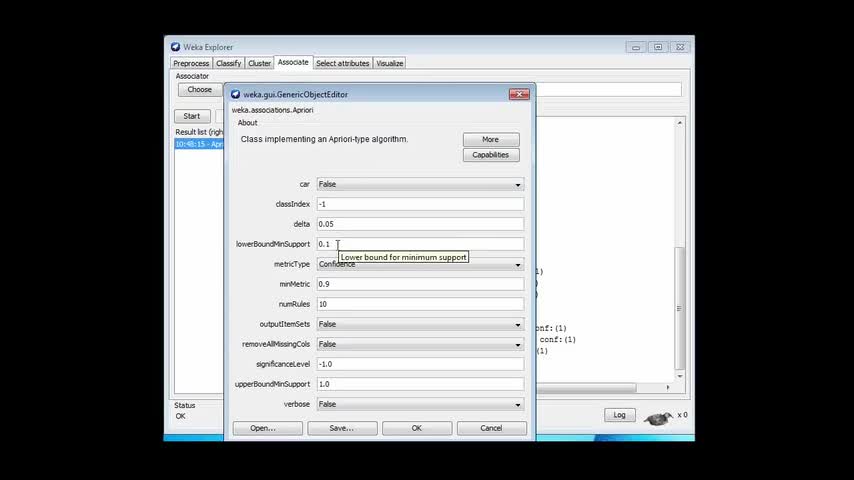Click the output horizontal scrollbar right arrow
Screen dimensions: 854x480
pos(668,387)
